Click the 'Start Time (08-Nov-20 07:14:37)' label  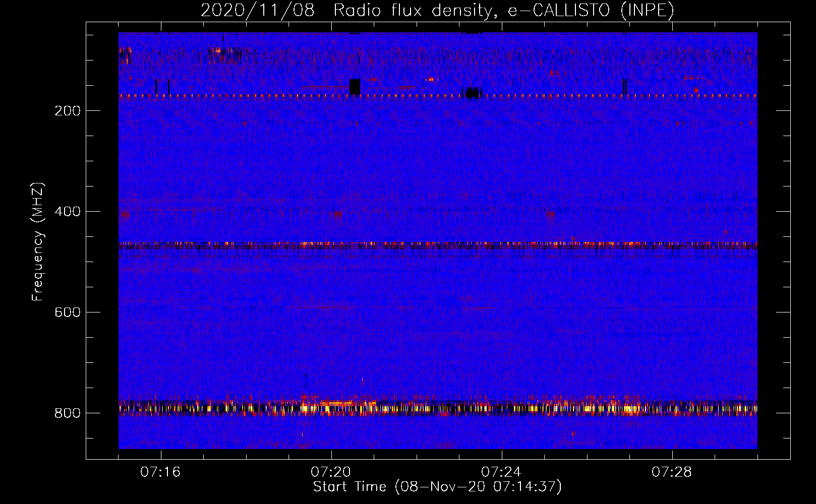click(x=437, y=487)
